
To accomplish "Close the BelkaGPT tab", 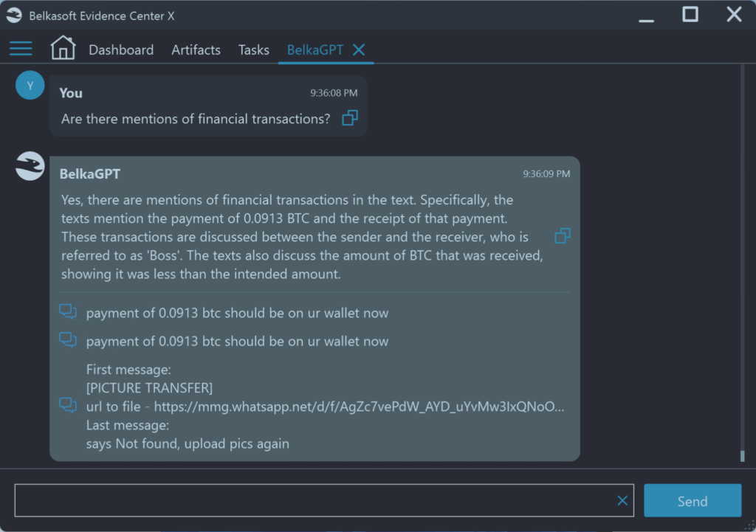I will coord(359,49).
